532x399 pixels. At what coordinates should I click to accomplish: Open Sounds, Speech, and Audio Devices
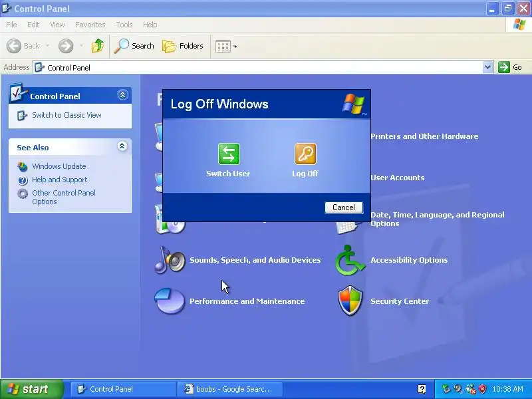point(255,260)
